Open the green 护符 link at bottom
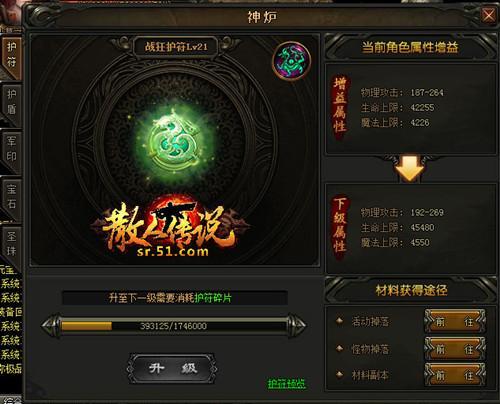The height and width of the screenshot is (404, 500). [x=287, y=384]
